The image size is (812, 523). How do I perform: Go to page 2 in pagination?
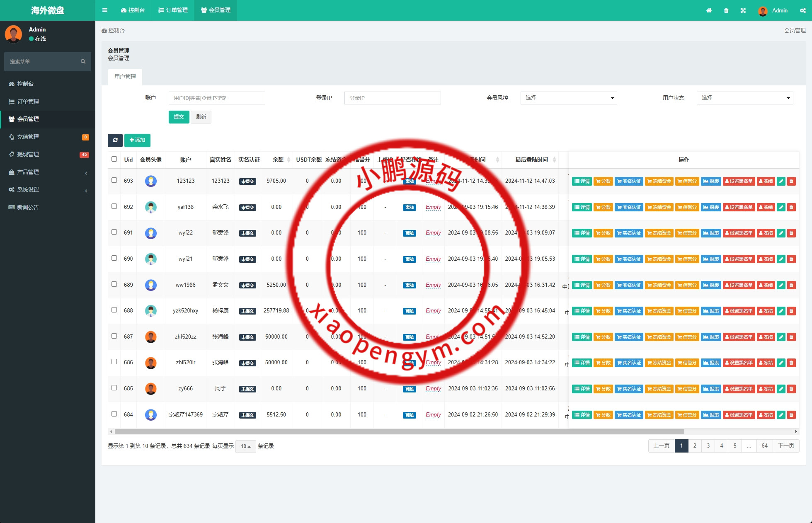[695, 446]
